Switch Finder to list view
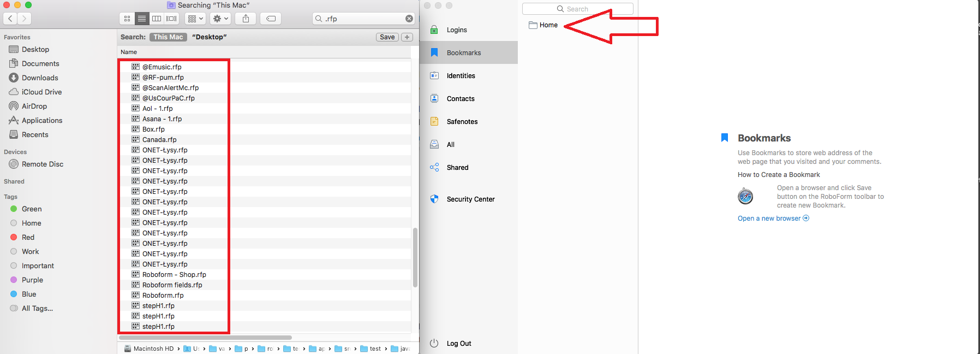Screen dimensions: 980x354 click(x=142, y=19)
